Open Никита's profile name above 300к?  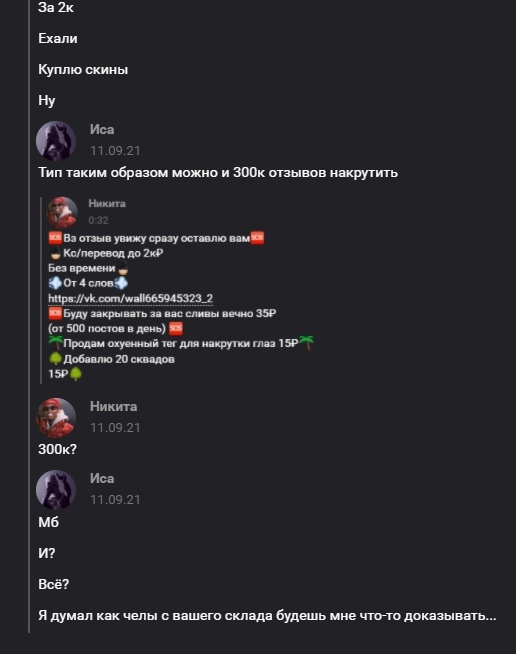[113, 406]
